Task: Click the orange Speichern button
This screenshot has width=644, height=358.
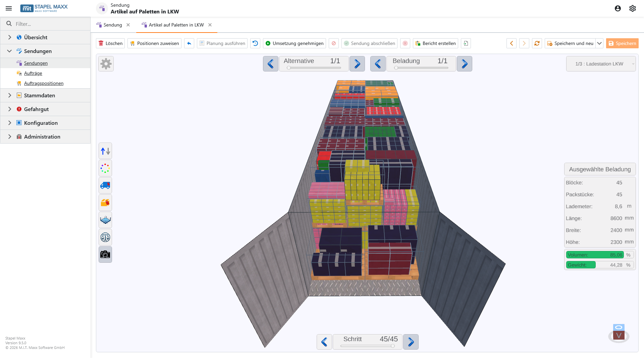Action: (622, 43)
